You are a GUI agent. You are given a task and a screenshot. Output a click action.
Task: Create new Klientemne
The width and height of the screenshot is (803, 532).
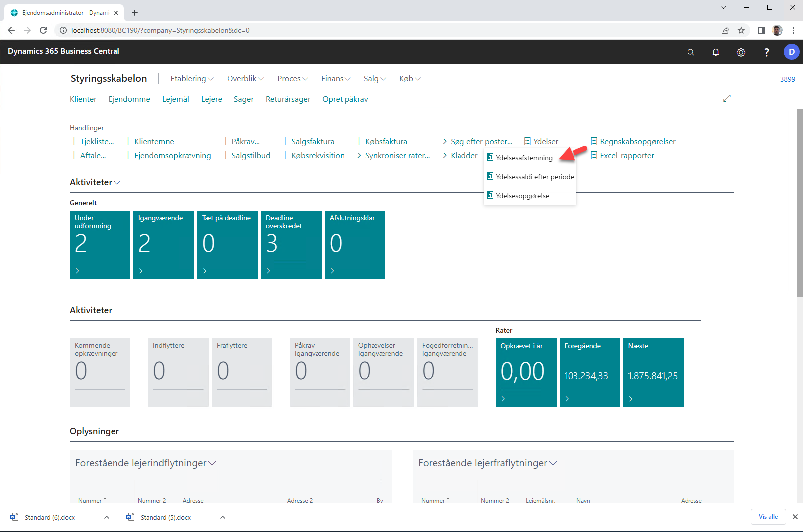149,142
